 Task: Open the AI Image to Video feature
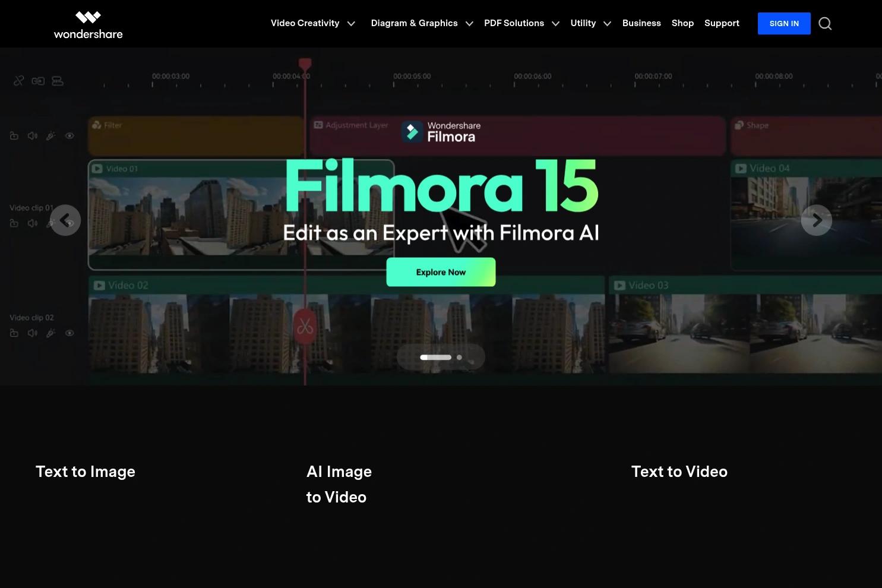[339, 484]
